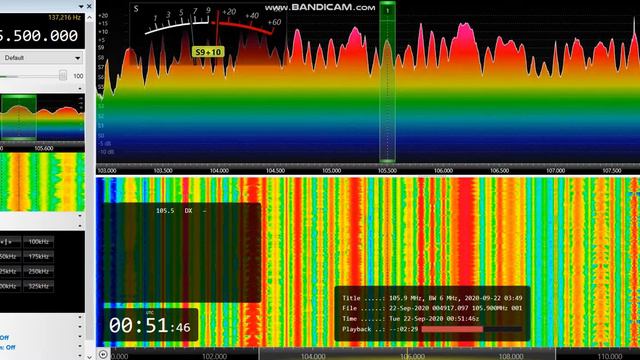Select the 175kHz bandwidth button

pos(38,256)
